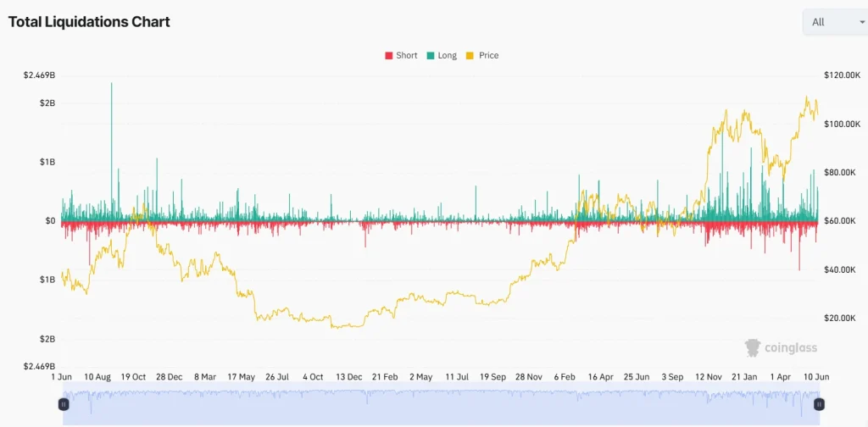Click the 6 Feb date label
This screenshot has height=427, width=868.
tap(565, 377)
